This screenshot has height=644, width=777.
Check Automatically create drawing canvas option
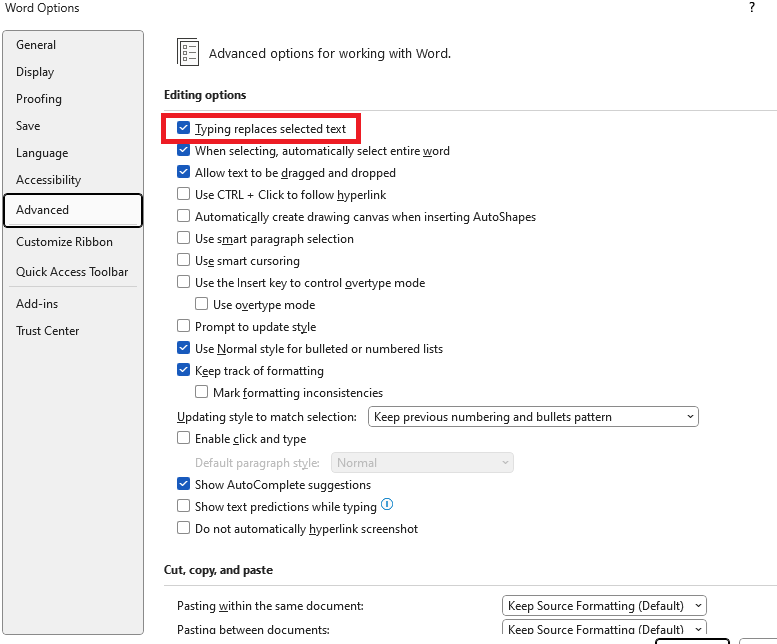(183, 216)
